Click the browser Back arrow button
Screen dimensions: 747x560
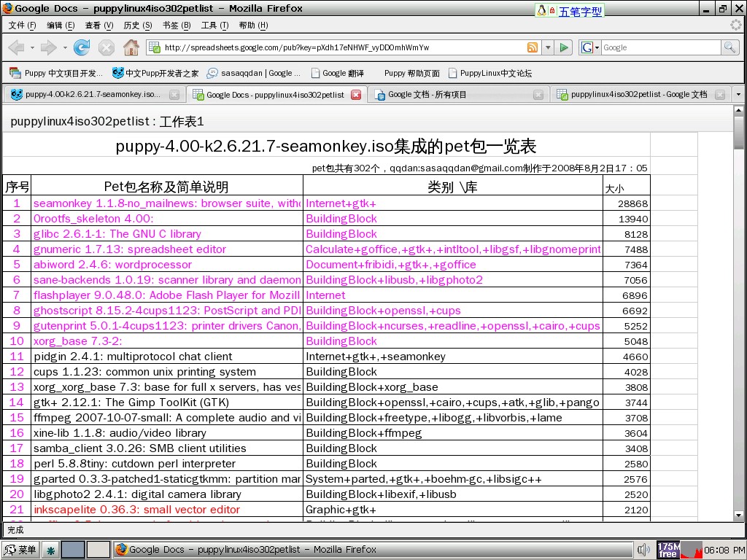coord(16,48)
